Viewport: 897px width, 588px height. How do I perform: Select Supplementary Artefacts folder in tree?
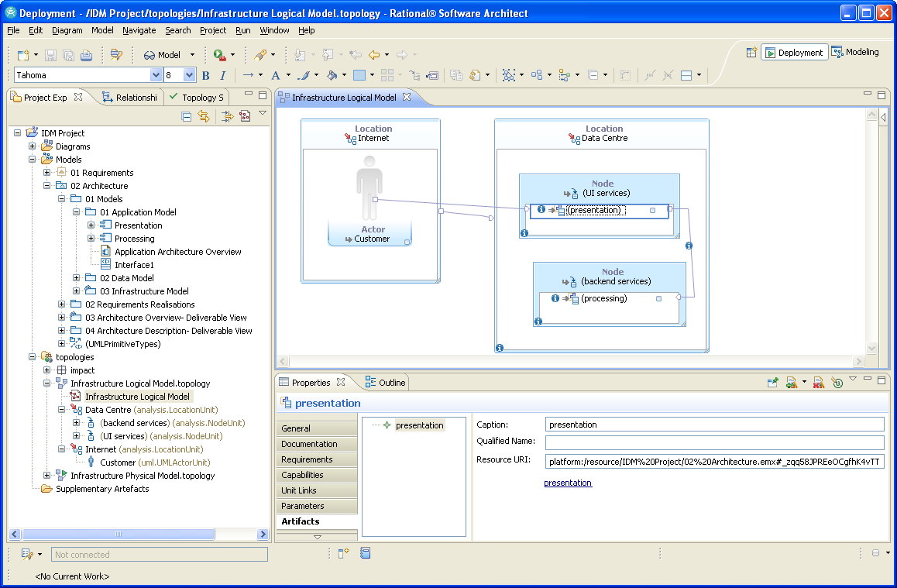[x=102, y=489]
